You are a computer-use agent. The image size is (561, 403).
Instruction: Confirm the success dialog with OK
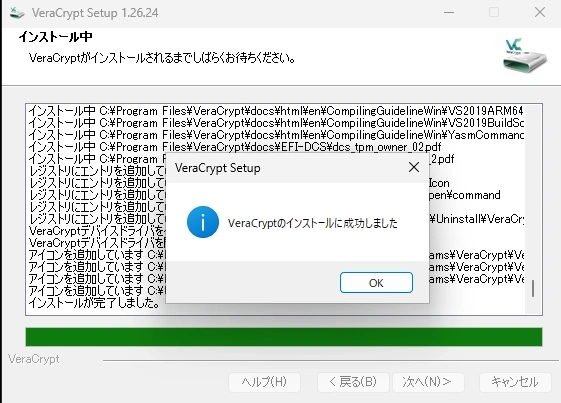click(x=376, y=283)
